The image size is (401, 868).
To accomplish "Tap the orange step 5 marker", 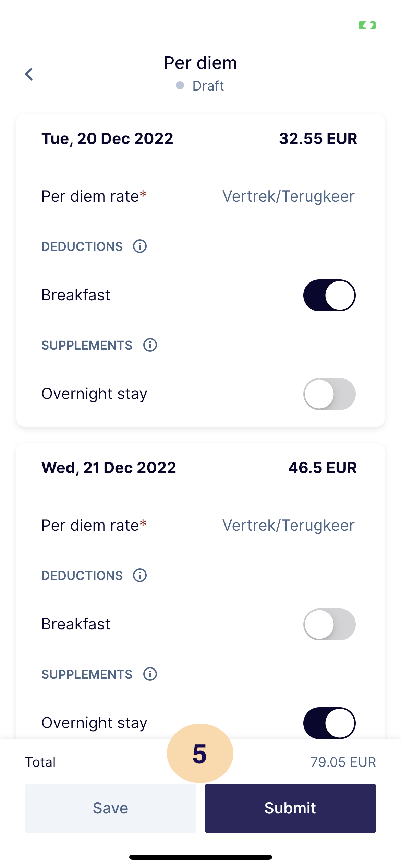I will (x=200, y=754).
